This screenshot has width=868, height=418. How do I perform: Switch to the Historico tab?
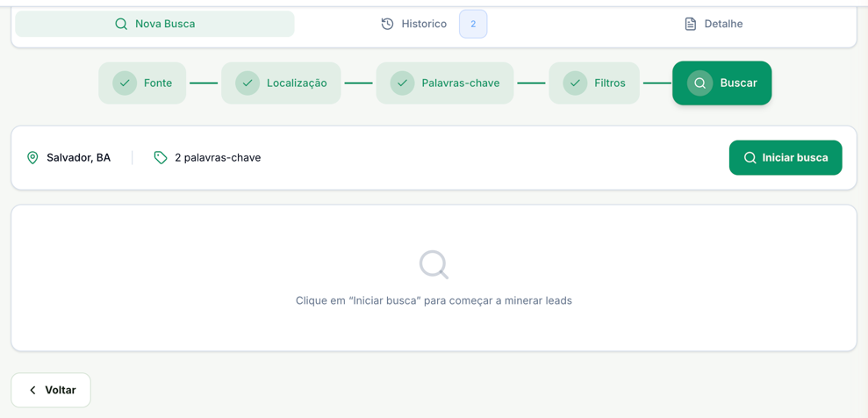[x=434, y=24]
